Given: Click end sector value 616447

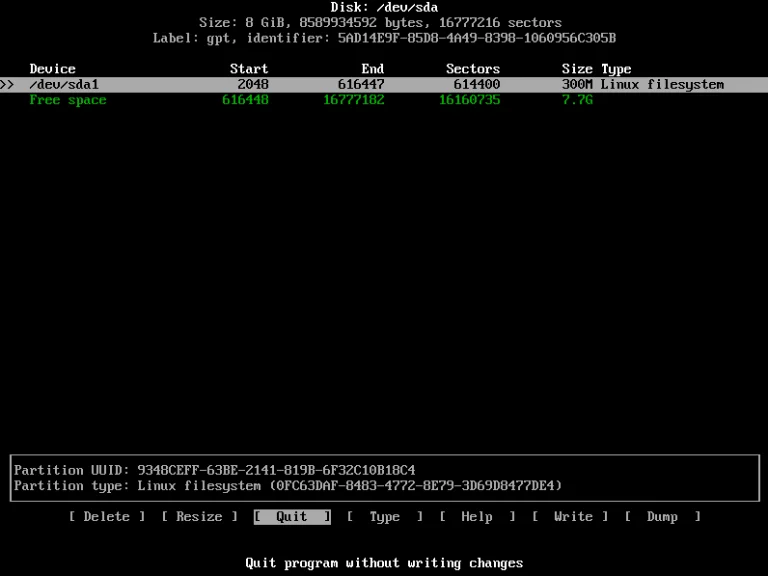Looking at the screenshot, I should [361, 85].
